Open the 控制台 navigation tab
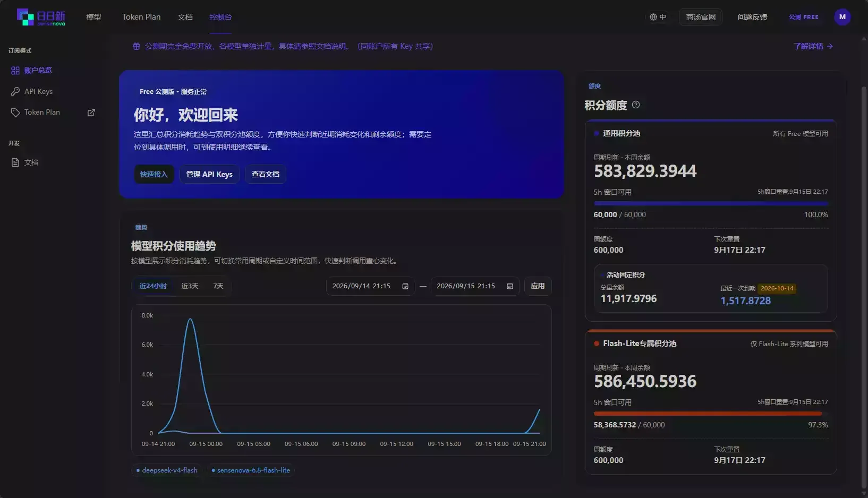Viewport: 868px width, 498px height. click(x=220, y=17)
